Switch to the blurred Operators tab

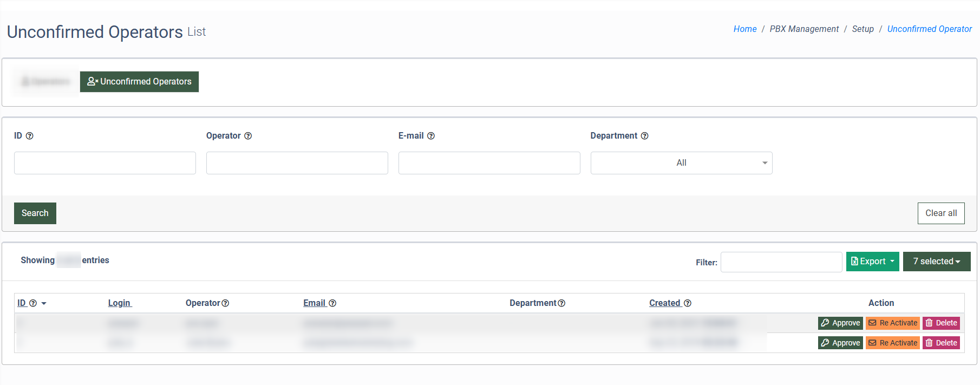[x=46, y=82]
